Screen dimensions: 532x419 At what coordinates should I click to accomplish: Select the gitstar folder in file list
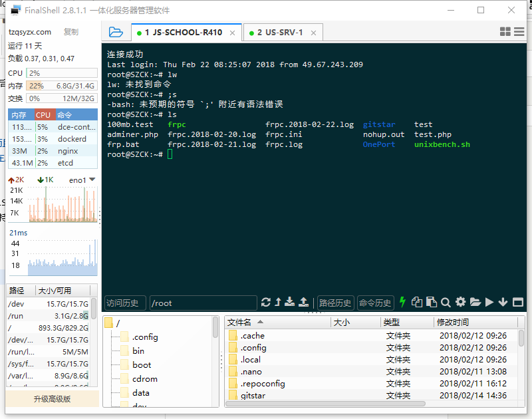pos(372,395)
